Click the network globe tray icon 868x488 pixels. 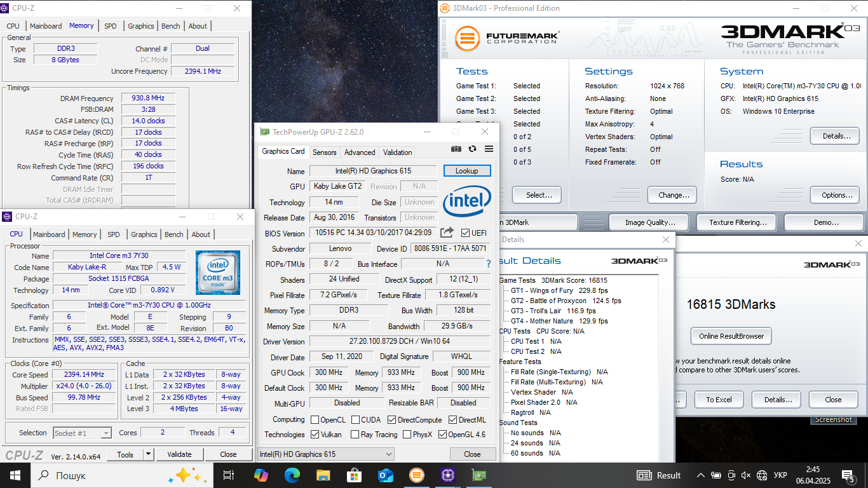click(x=761, y=475)
